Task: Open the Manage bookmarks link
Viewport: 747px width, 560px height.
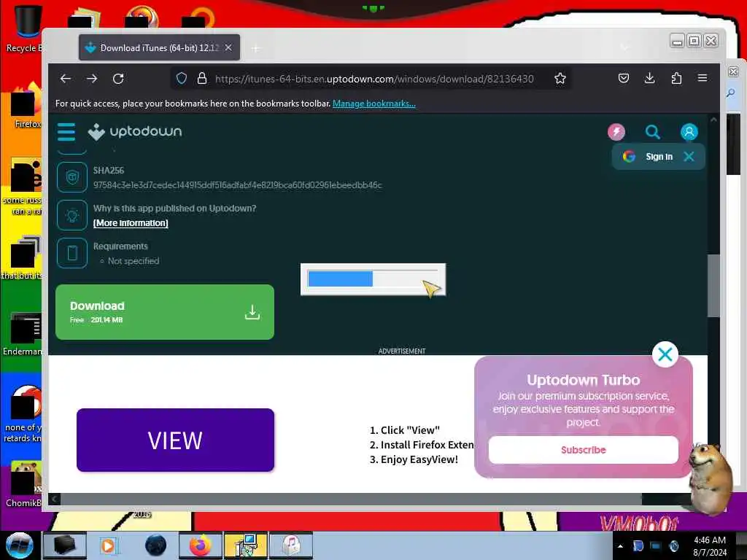Action: [x=374, y=104]
